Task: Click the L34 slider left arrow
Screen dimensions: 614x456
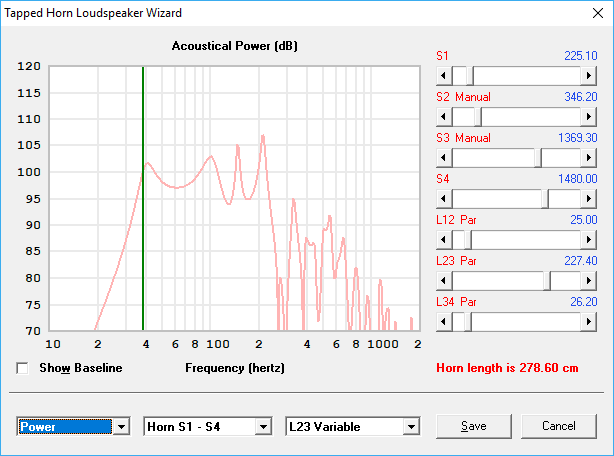Action: click(444, 322)
